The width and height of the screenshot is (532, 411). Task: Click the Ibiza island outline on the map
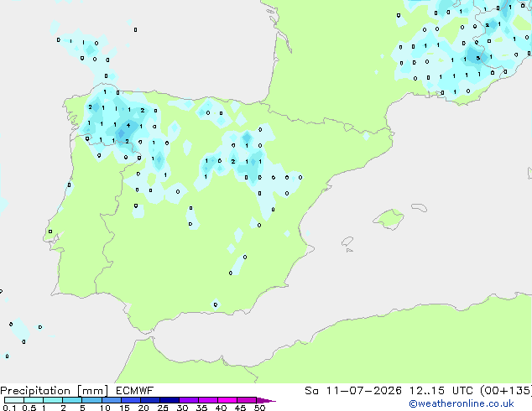(347, 242)
